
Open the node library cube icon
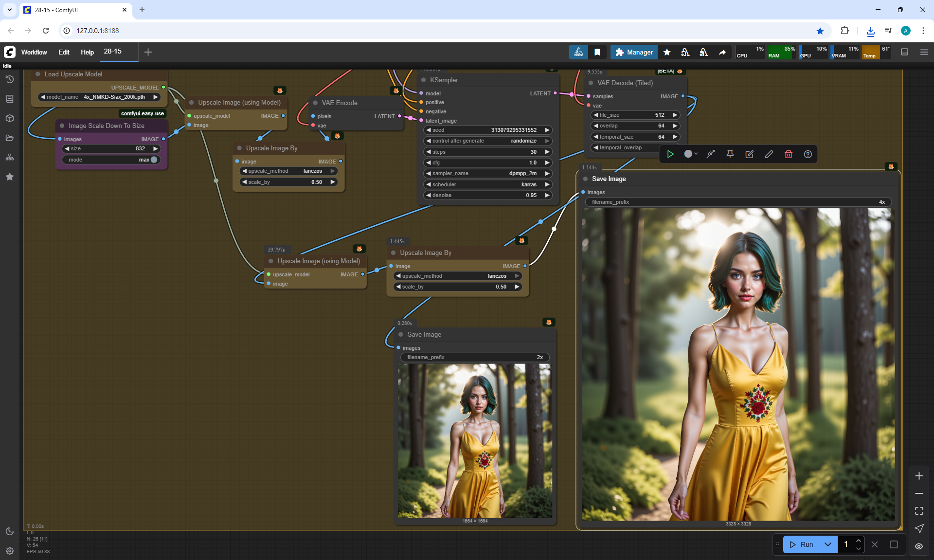(x=9, y=118)
